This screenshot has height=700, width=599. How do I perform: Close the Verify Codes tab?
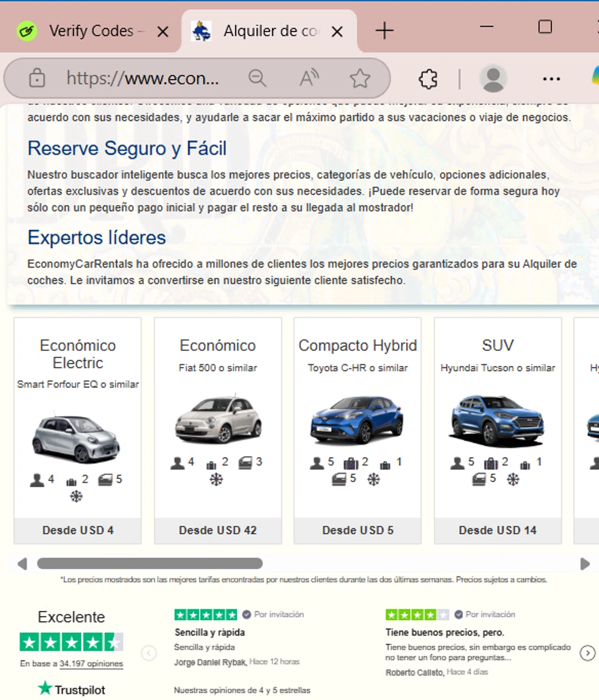162,32
